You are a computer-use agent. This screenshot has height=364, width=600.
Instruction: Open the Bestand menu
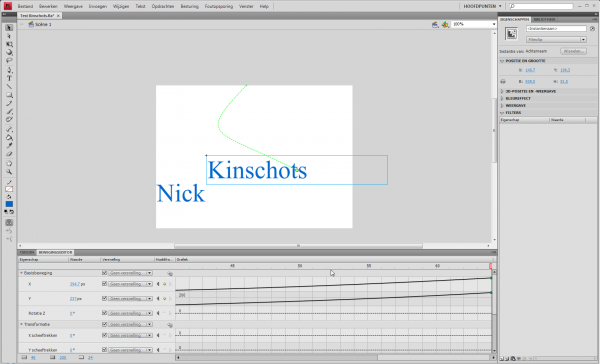pos(25,6)
